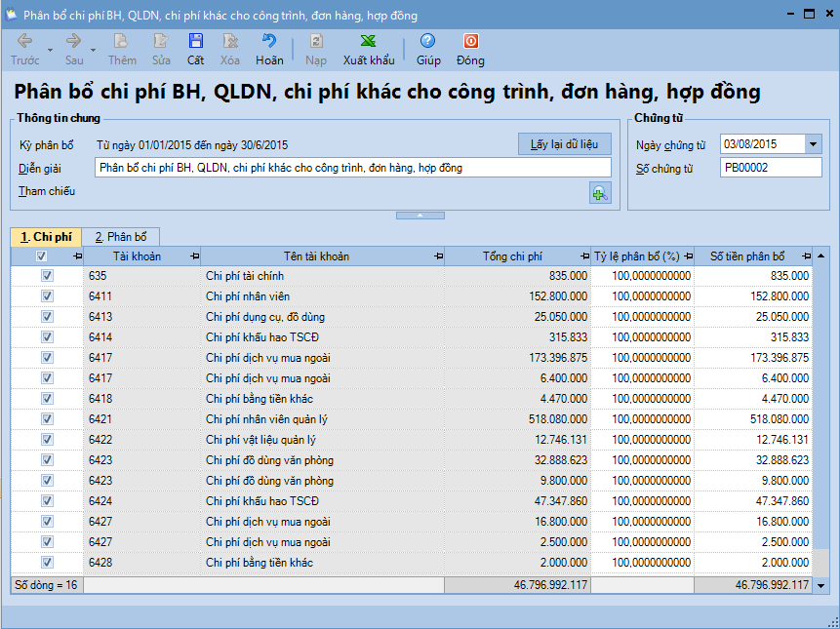Uncheck the row for account 635

(x=47, y=276)
